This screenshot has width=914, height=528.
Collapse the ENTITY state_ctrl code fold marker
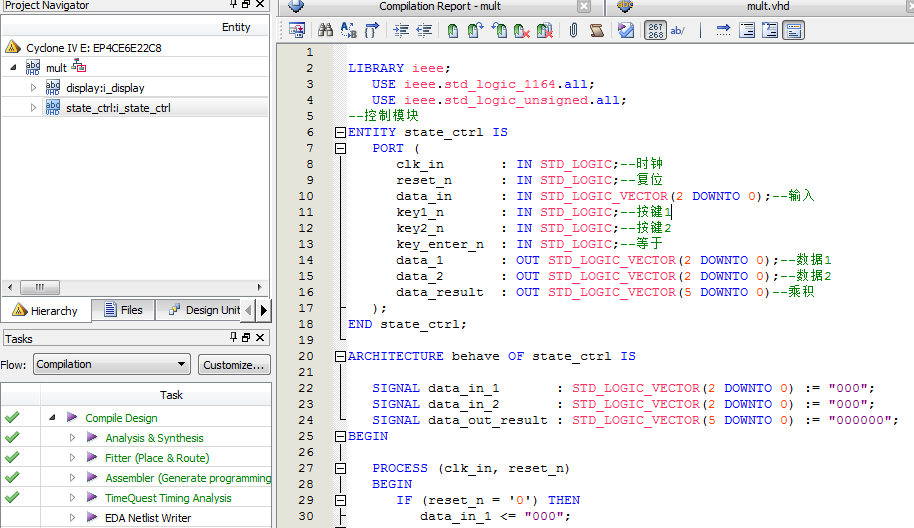340,132
